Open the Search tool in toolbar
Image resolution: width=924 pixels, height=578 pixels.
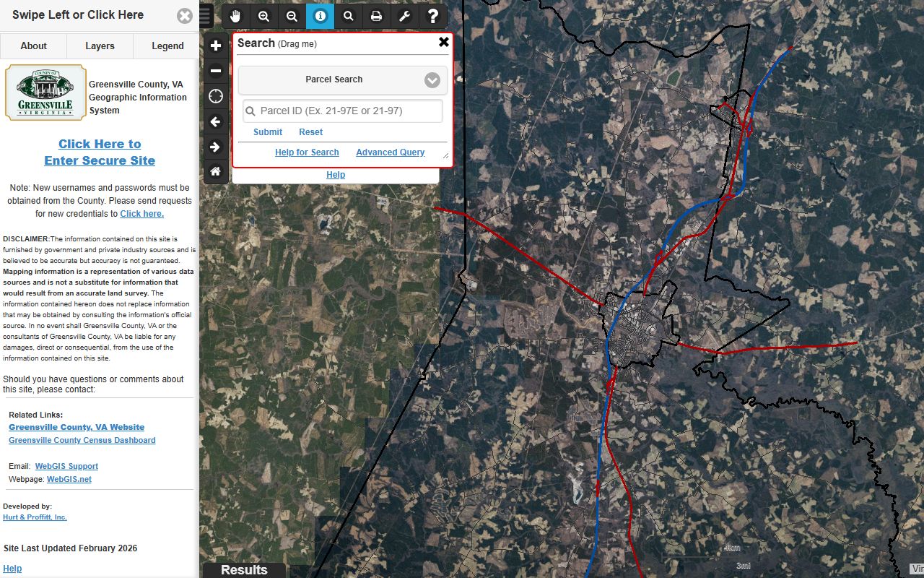point(348,16)
